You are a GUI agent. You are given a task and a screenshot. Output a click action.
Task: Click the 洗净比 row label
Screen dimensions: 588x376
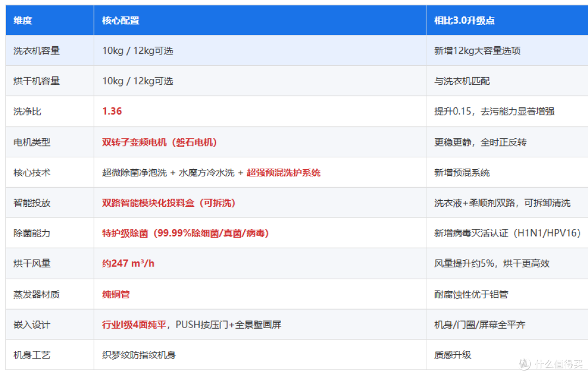coord(27,112)
